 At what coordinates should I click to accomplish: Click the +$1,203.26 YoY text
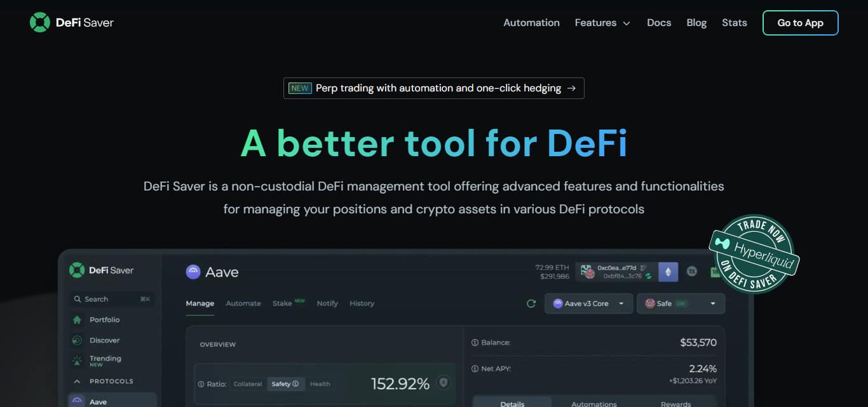[x=692, y=381]
